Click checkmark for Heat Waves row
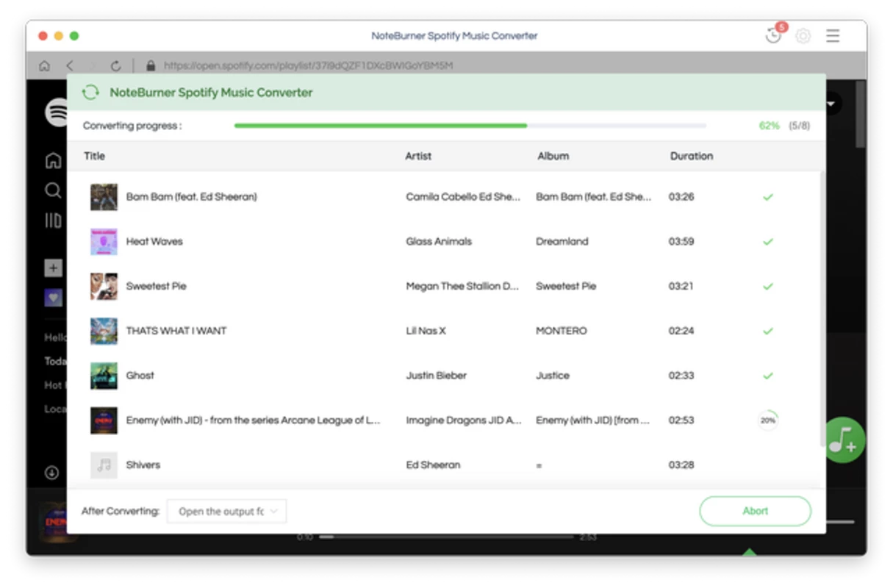The height and width of the screenshot is (588, 893). click(x=768, y=242)
